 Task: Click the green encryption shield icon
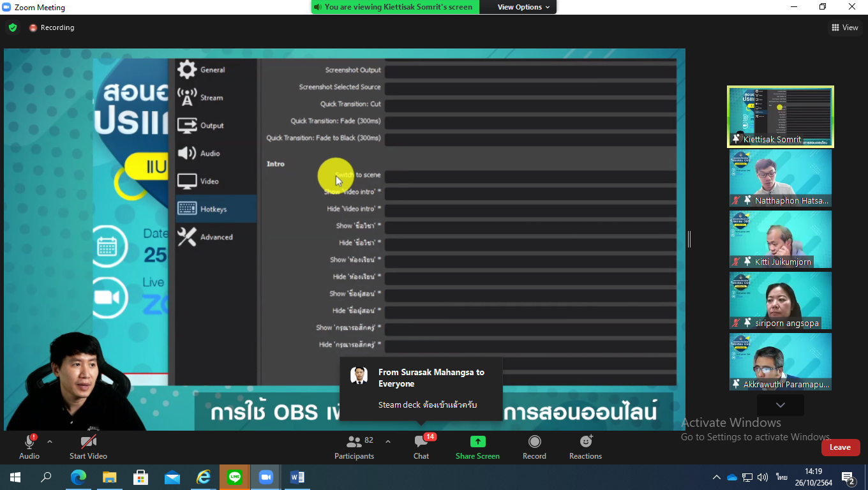pos(13,27)
